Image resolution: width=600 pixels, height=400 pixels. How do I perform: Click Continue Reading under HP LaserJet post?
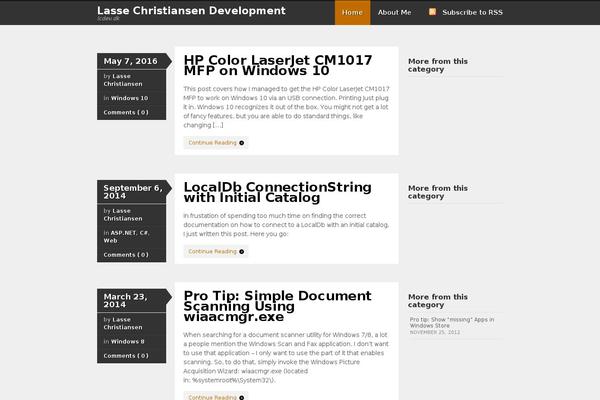[x=216, y=143]
